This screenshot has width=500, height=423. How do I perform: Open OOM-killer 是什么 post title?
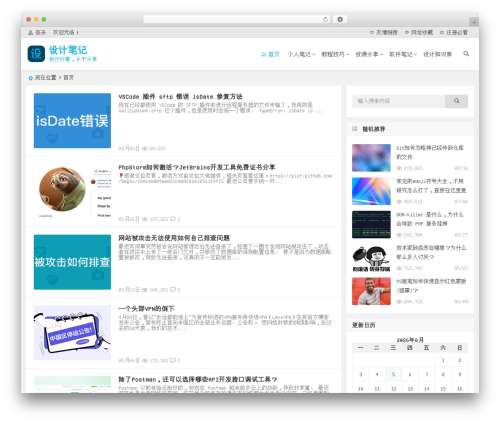click(x=430, y=219)
